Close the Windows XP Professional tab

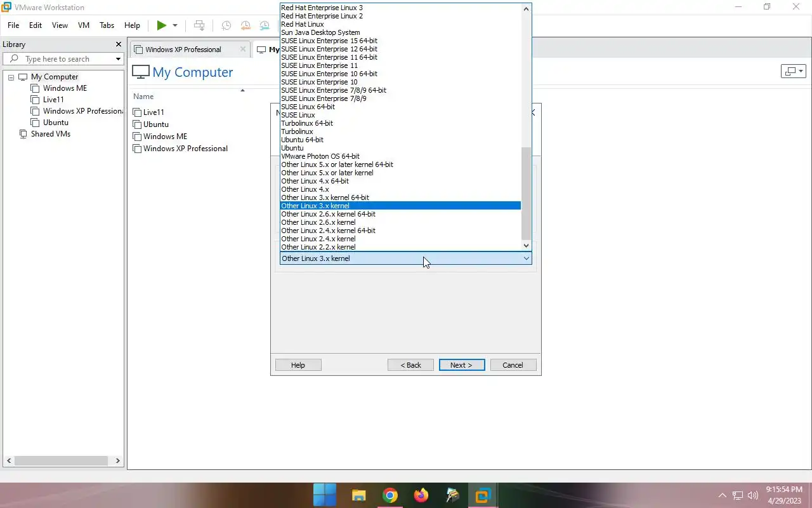[x=243, y=49]
